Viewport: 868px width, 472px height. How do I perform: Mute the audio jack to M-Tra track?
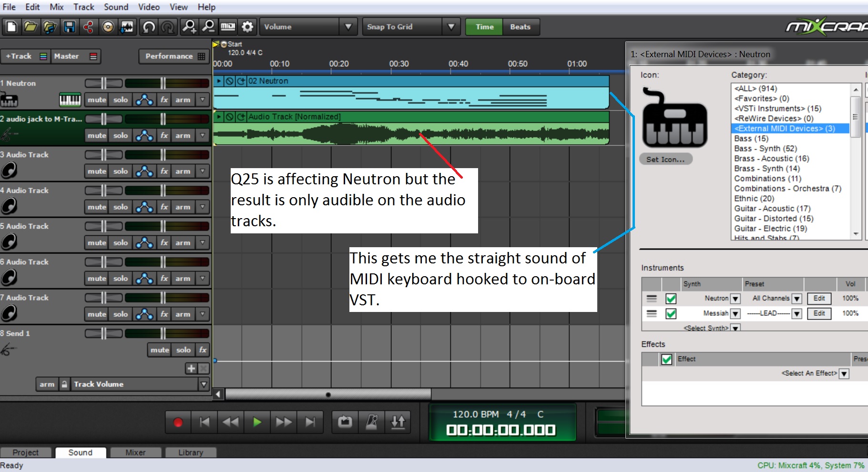pos(97,135)
